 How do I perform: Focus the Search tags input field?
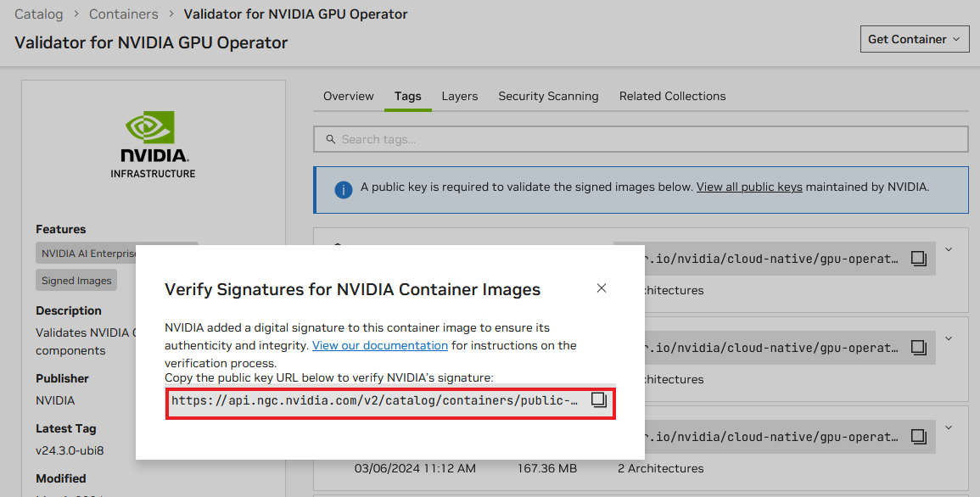coord(645,139)
